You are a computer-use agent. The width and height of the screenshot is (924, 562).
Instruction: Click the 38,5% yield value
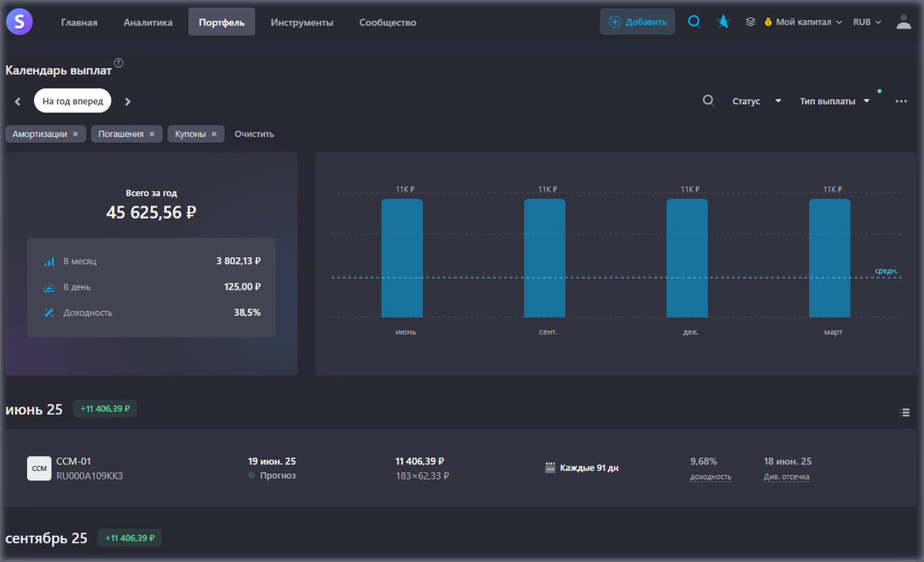tap(247, 313)
